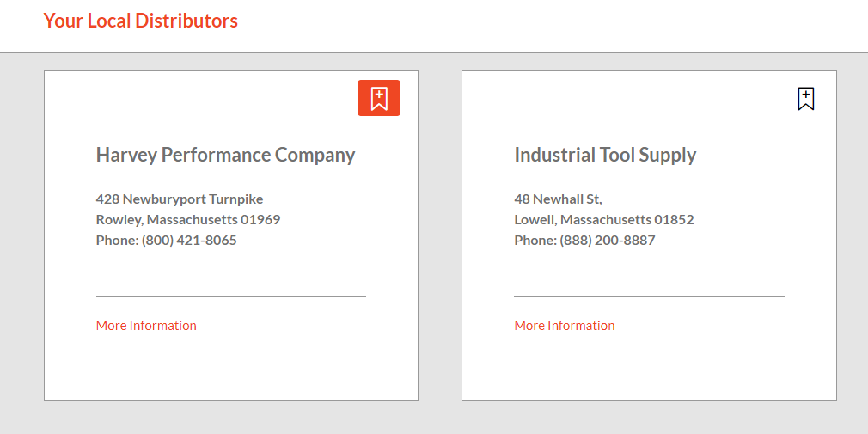Click blank space below Harvey's More Information link
This screenshot has width=868, height=434.
(x=230, y=368)
